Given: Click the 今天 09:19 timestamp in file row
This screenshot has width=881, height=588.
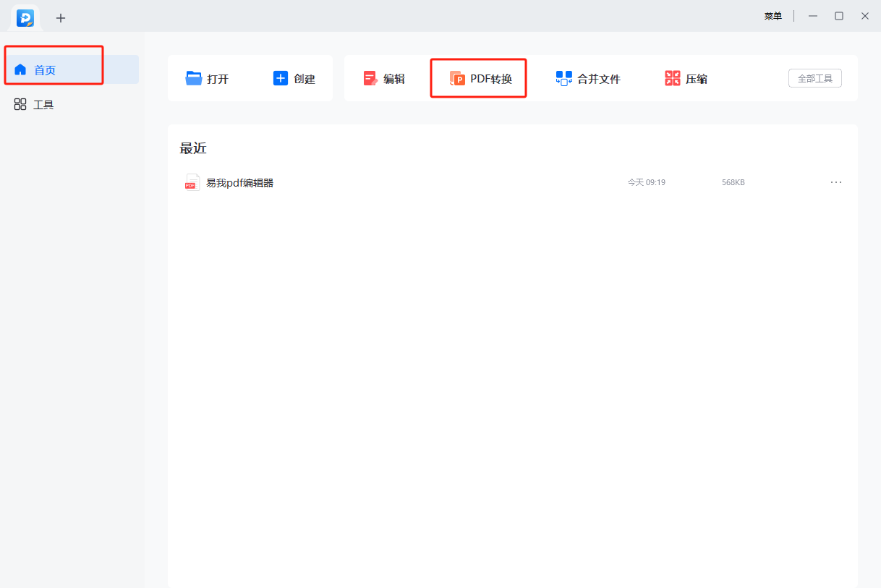Looking at the screenshot, I should pos(646,182).
